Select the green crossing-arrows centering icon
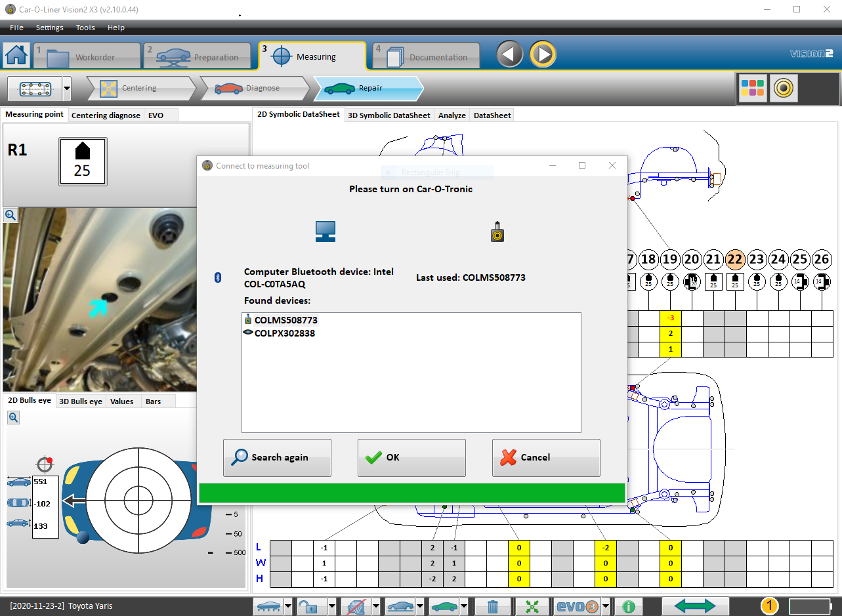The image size is (842, 616). tap(532, 606)
